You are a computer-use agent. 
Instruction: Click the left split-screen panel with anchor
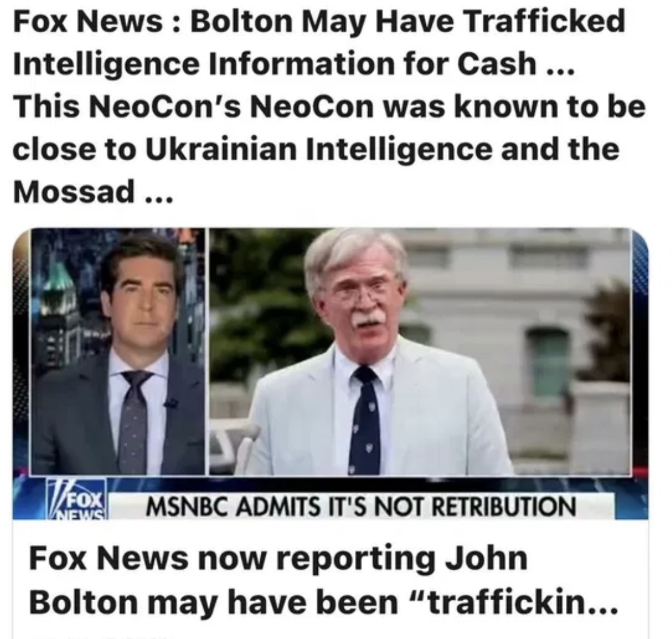118,352
